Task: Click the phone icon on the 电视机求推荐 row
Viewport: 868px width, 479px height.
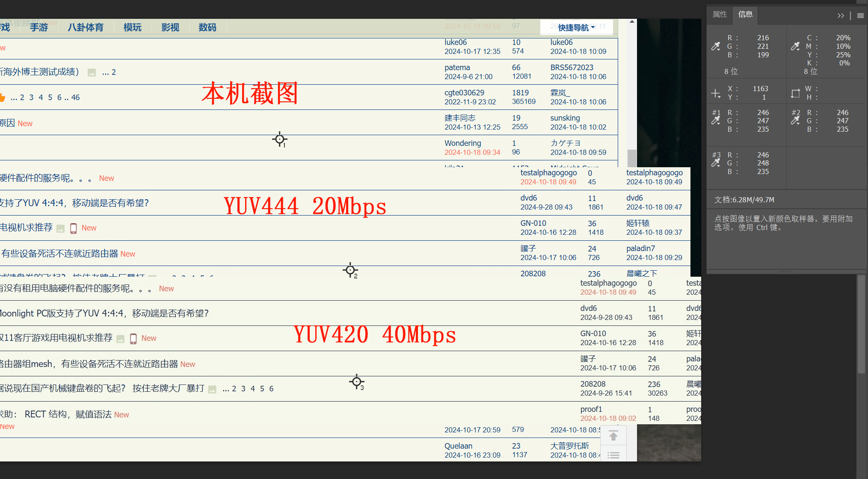Action: tap(74, 228)
